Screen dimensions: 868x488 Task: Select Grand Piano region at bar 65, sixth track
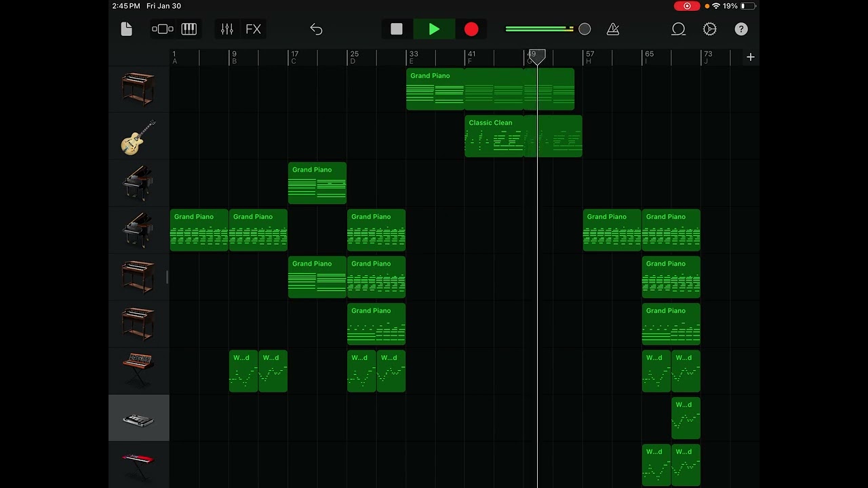tap(671, 324)
